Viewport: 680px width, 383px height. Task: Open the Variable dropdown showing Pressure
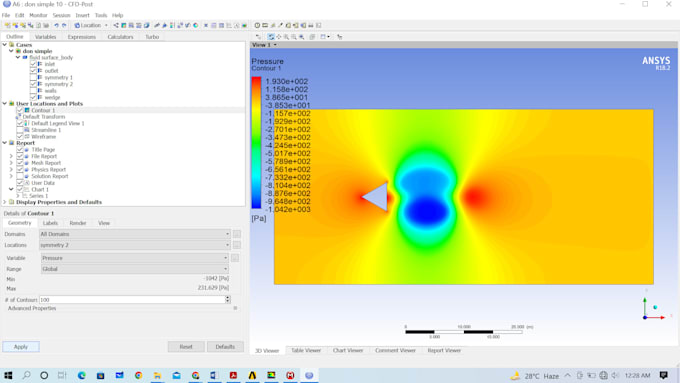pos(134,258)
